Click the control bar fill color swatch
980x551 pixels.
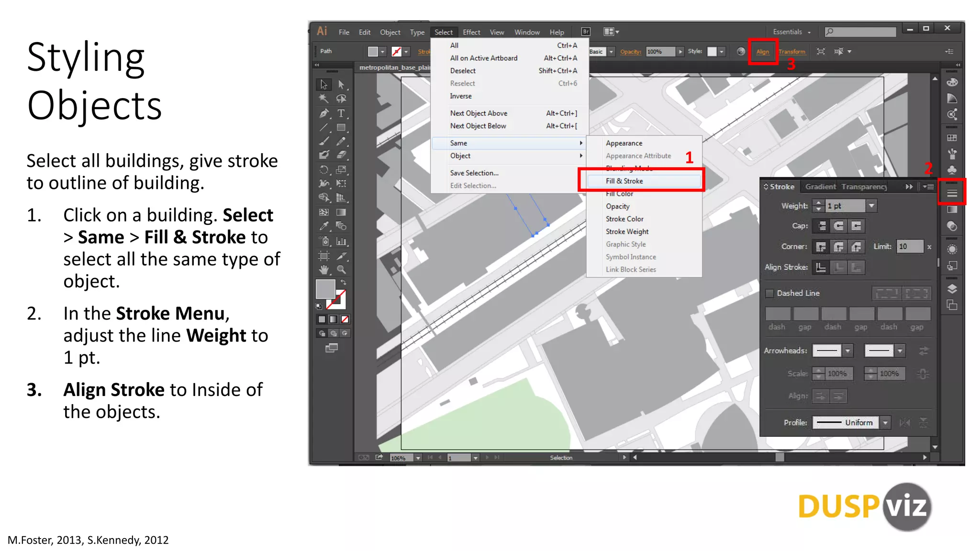[x=373, y=52]
